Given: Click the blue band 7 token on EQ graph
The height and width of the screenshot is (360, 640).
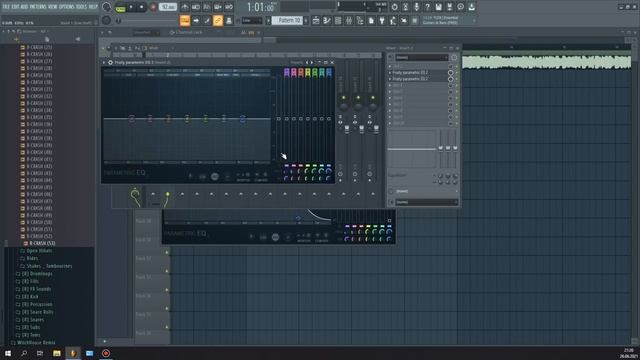Looking at the screenshot, I should 242,119.
